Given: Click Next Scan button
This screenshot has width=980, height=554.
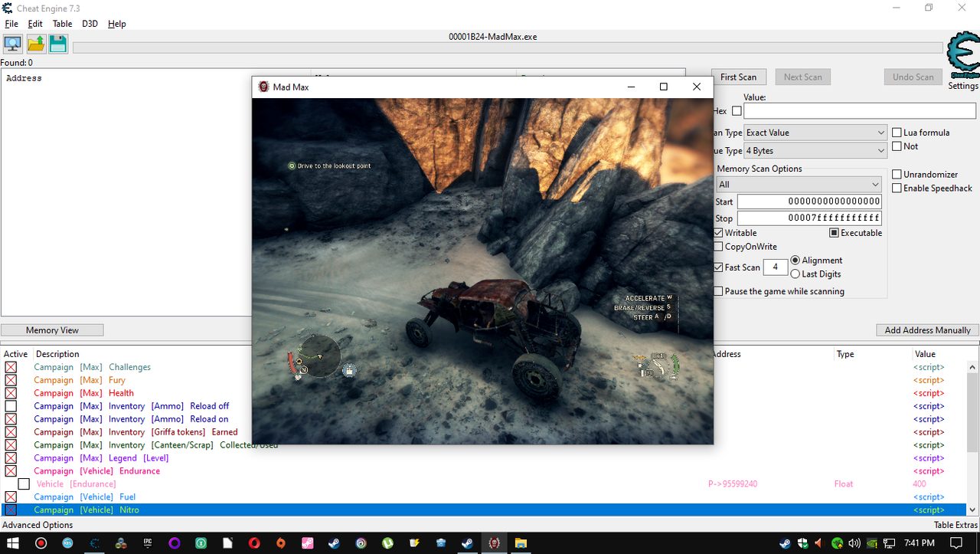Looking at the screenshot, I should coord(803,77).
